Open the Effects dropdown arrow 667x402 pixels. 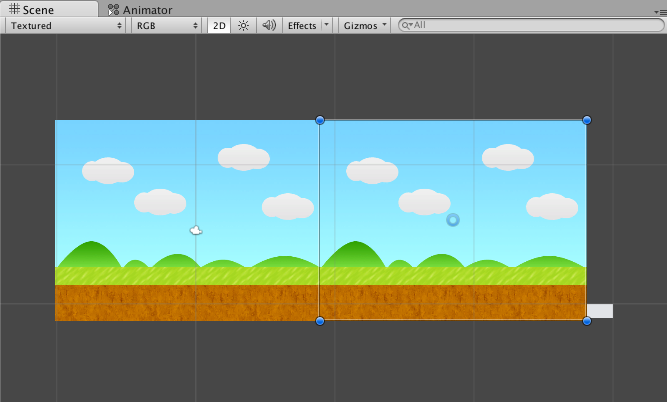326,25
